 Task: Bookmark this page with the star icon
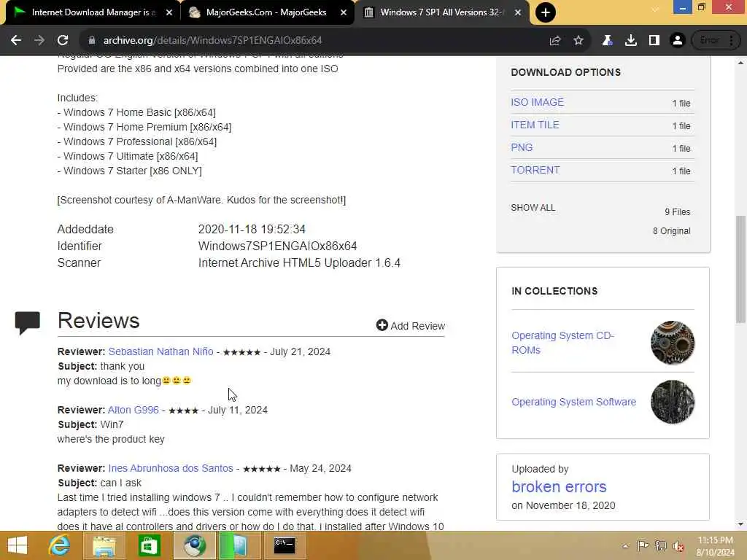click(x=578, y=41)
